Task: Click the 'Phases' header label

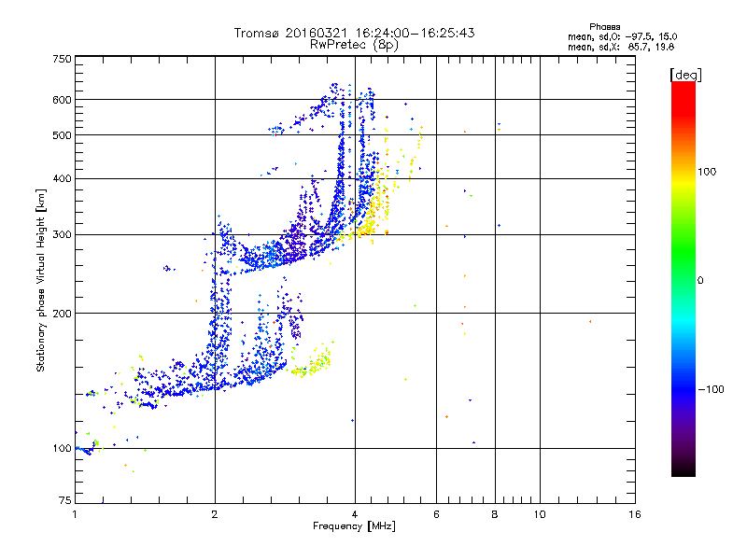Action: 604,27
